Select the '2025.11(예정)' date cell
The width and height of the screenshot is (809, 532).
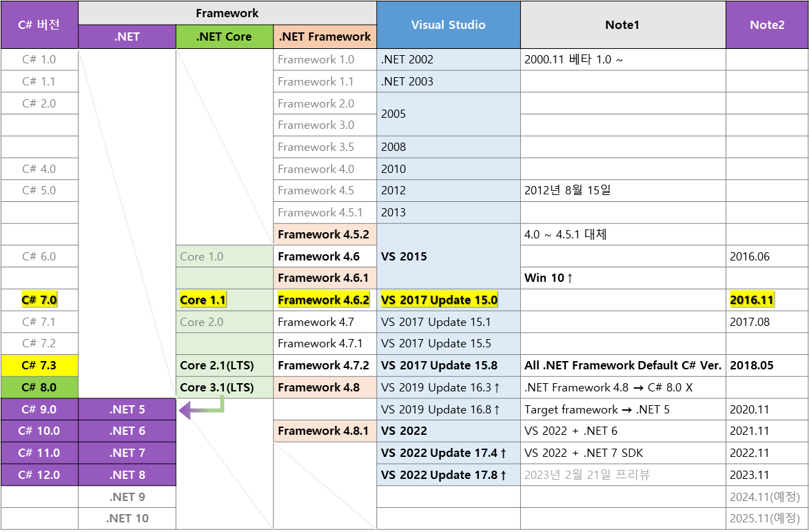[x=767, y=519]
